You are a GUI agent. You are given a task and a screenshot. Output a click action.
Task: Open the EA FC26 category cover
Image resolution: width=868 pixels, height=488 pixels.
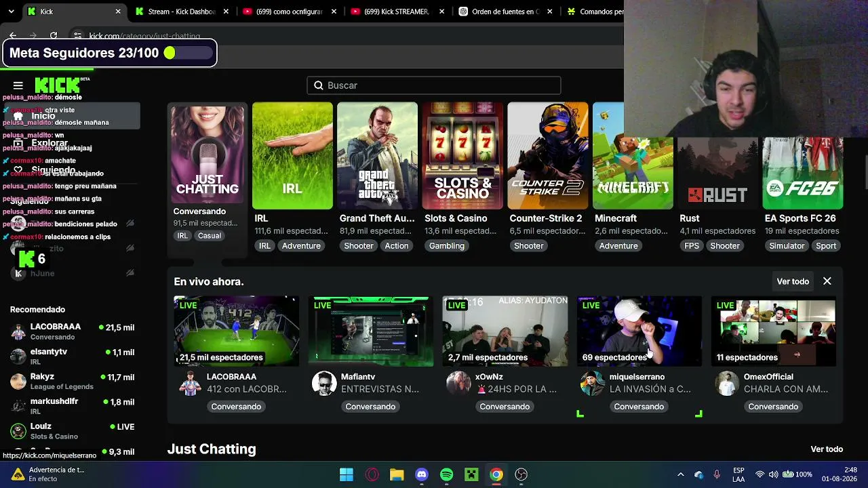pos(803,174)
